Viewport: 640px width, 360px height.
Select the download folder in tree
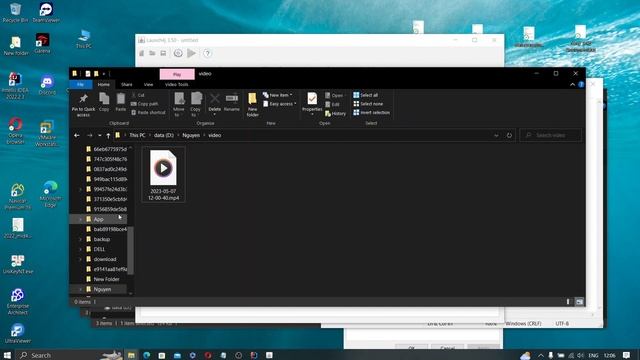(x=105, y=259)
